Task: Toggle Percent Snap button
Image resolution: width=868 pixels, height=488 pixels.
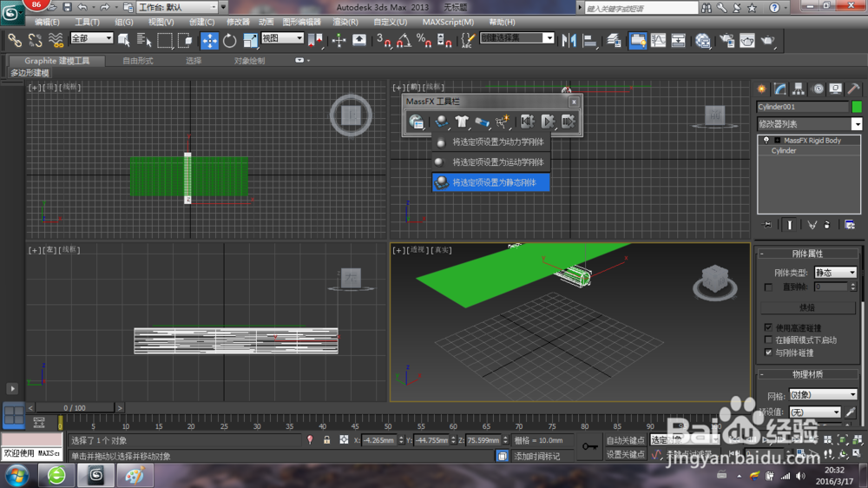Action: pyautogui.click(x=424, y=41)
